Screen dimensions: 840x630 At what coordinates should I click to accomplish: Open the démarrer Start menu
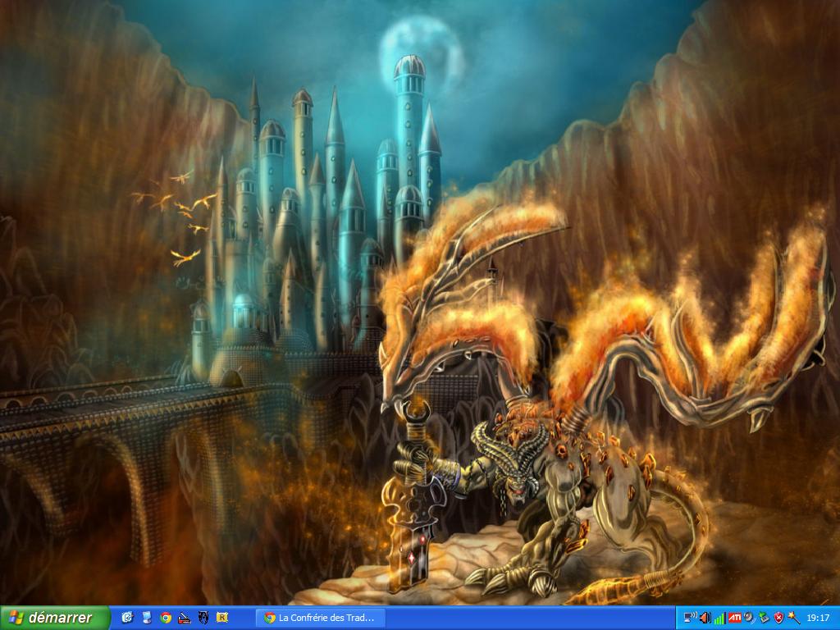click(55, 618)
